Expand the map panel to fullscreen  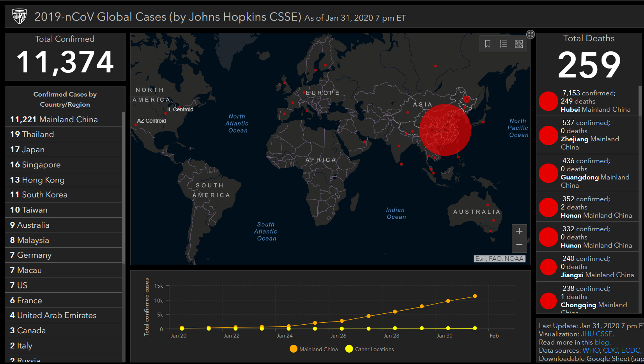[531, 34]
